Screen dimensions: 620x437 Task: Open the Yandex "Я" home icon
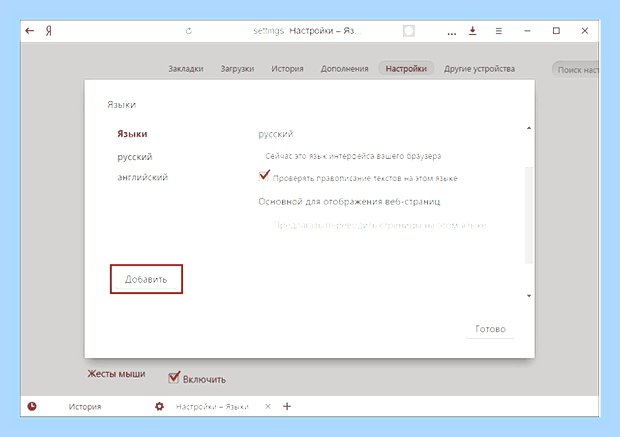point(48,31)
